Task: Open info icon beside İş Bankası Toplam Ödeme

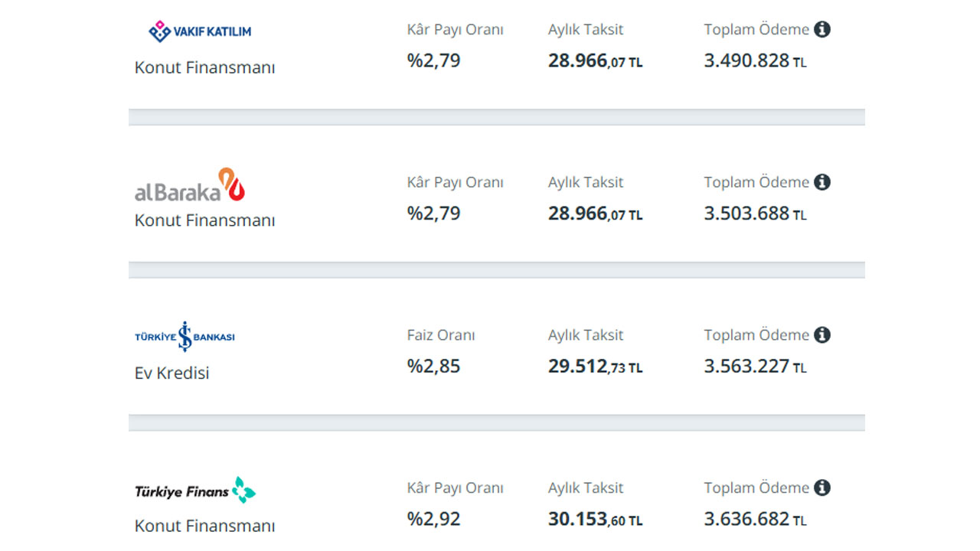Action: pyautogui.click(x=822, y=335)
